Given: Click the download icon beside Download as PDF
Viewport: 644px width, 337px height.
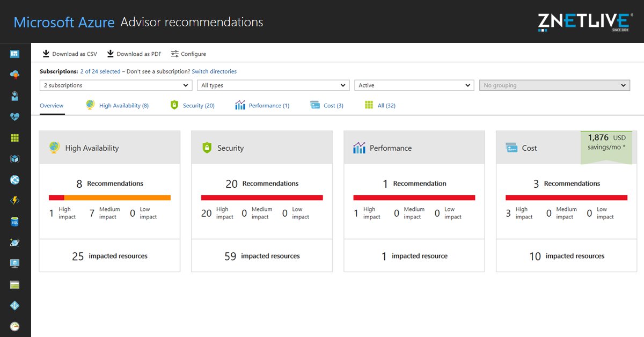Looking at the screenshot, I should pos(111,54).
